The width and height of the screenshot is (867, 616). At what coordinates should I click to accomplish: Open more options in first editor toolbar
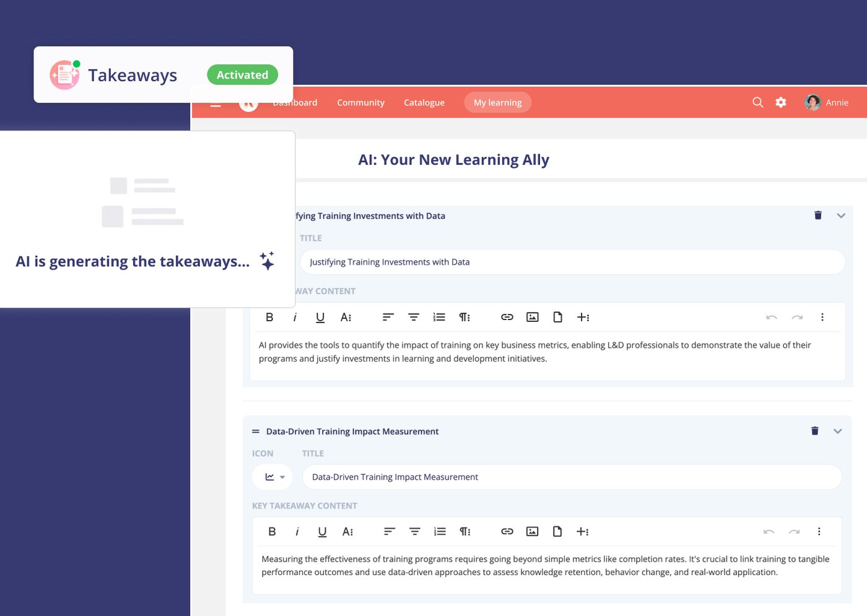[x=822, y=317]
